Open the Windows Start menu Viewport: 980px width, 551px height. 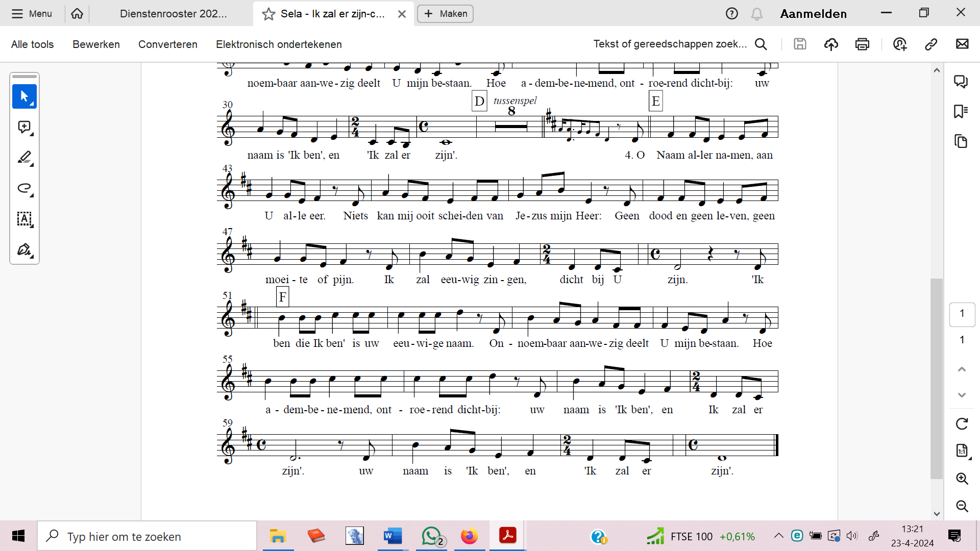click(18, 536)
